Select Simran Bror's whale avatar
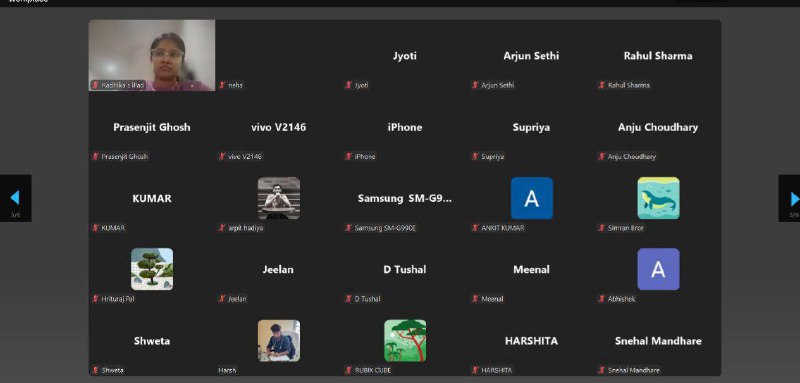 click(x=658, y=198)
